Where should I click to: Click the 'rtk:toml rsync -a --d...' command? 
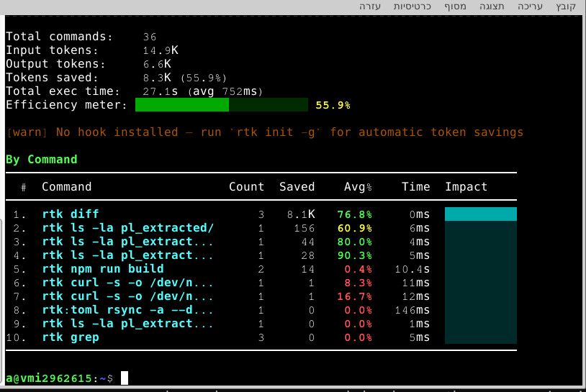tap(127, 310)
